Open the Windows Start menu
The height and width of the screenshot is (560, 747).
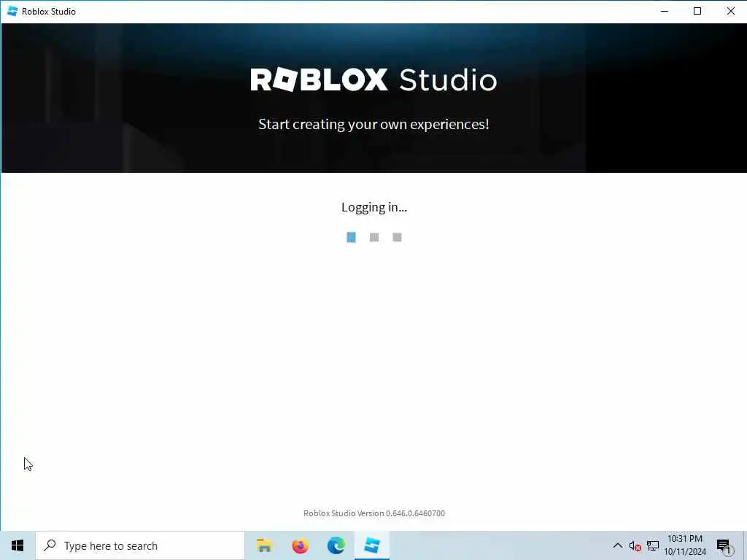tap(18, 545)
